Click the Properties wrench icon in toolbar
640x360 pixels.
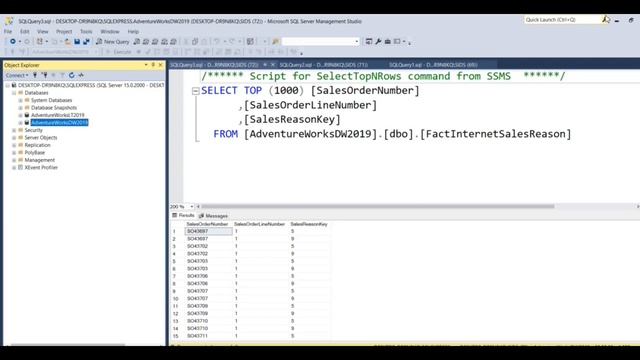[x=378, y=42]
